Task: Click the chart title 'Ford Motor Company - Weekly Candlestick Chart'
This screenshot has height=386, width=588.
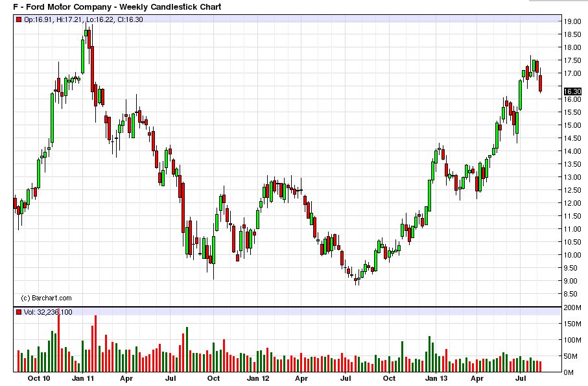Action: pos(124,6)
